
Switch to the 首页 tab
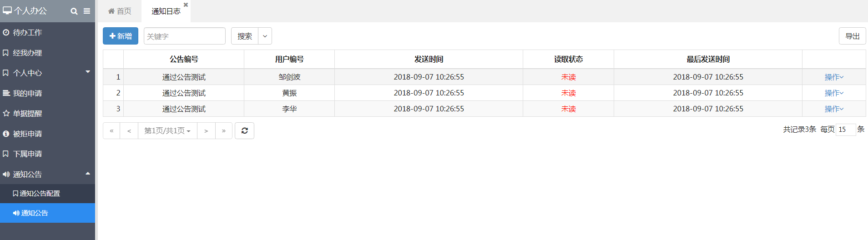point(120,11)
